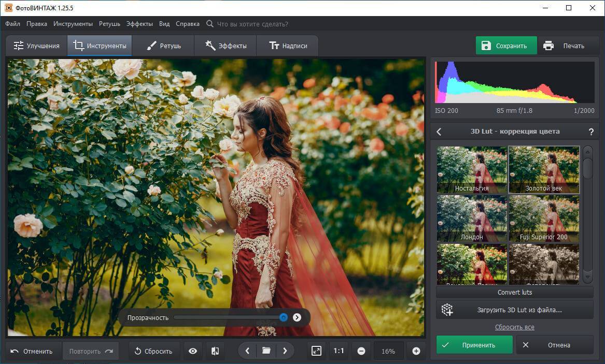Click the fit-to-screen expand icon
Viewport: 605px width, 364px height.
coord(316,351)
